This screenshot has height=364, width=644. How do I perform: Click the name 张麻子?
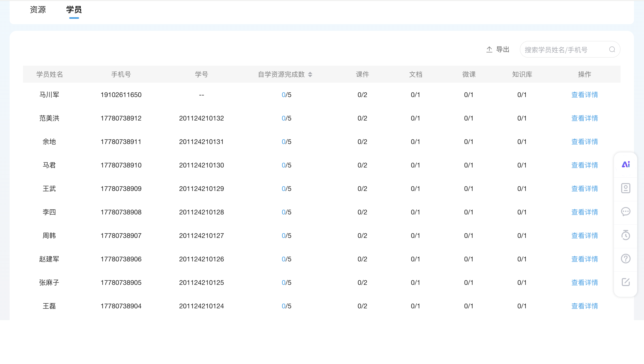pyautogui.click(x=49, y=283)
